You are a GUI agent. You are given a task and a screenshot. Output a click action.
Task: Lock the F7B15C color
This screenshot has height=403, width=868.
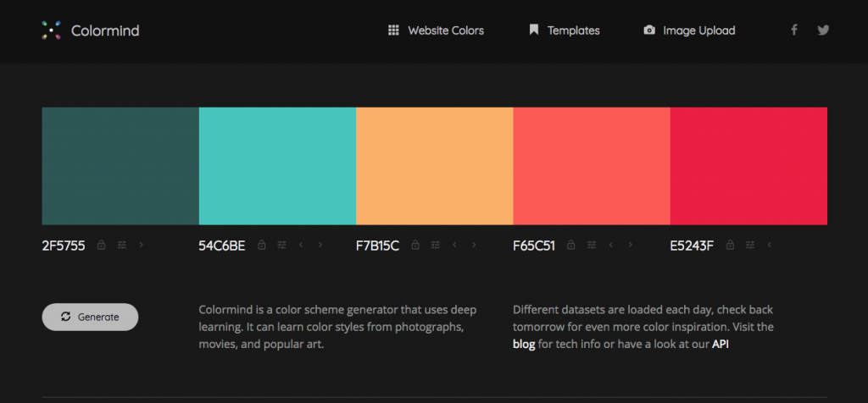pyautogui.click(x=415, y=245)
